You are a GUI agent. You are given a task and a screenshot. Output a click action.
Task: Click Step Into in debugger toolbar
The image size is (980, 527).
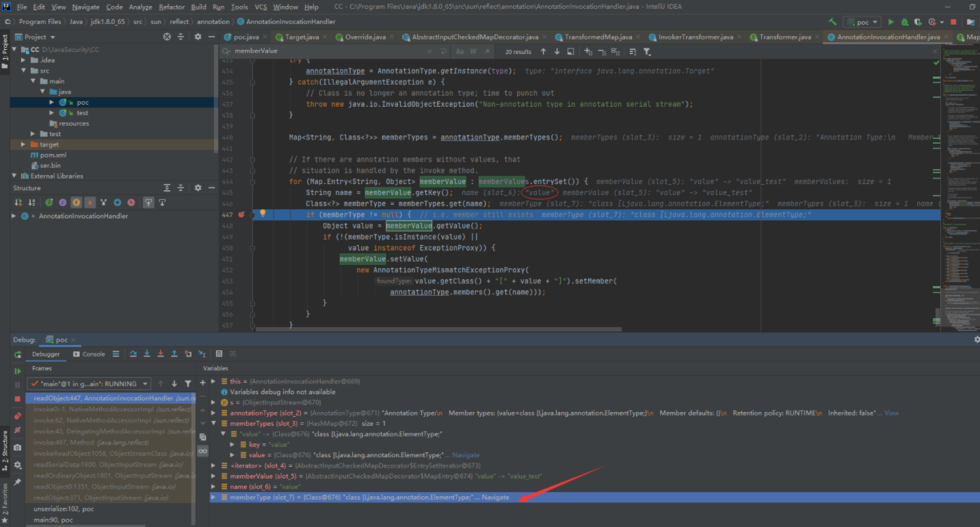tap(146, 354)
